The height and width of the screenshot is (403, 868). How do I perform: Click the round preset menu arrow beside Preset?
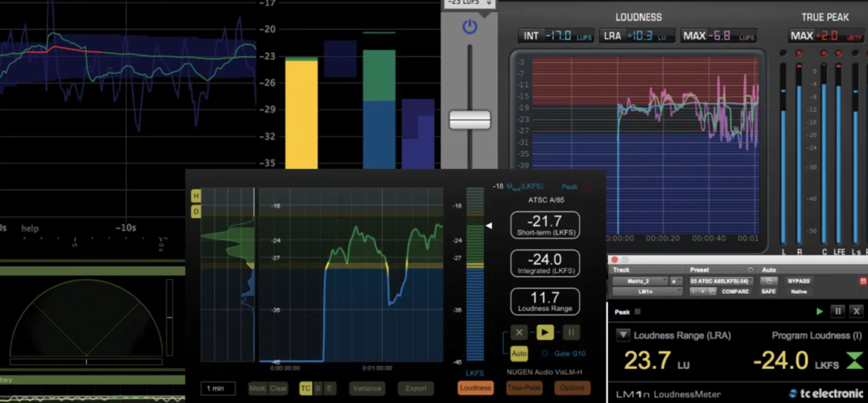[x=750, y=270]
